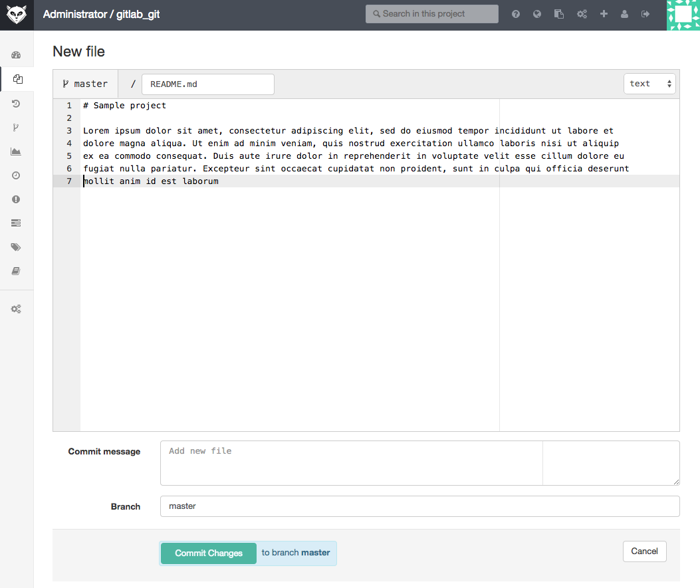
Task: Click line number 1 in editor gutter
Action: [x=69, y=106]
